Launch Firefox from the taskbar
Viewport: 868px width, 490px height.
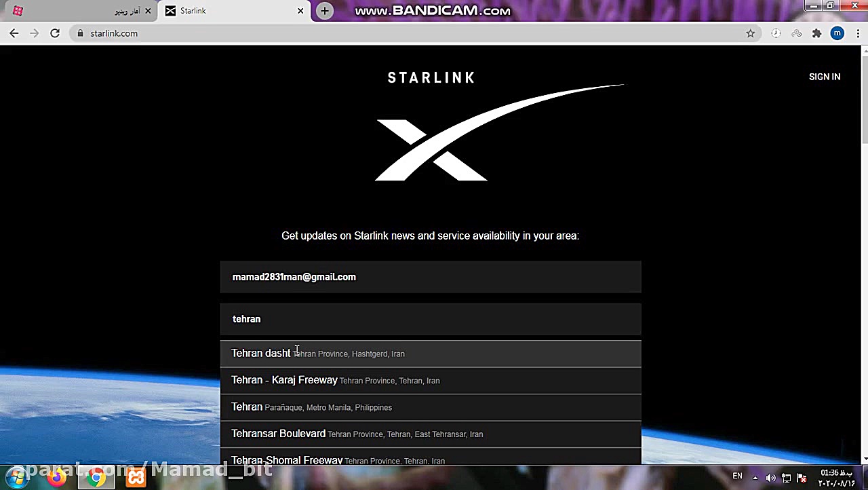click(57, 477)
